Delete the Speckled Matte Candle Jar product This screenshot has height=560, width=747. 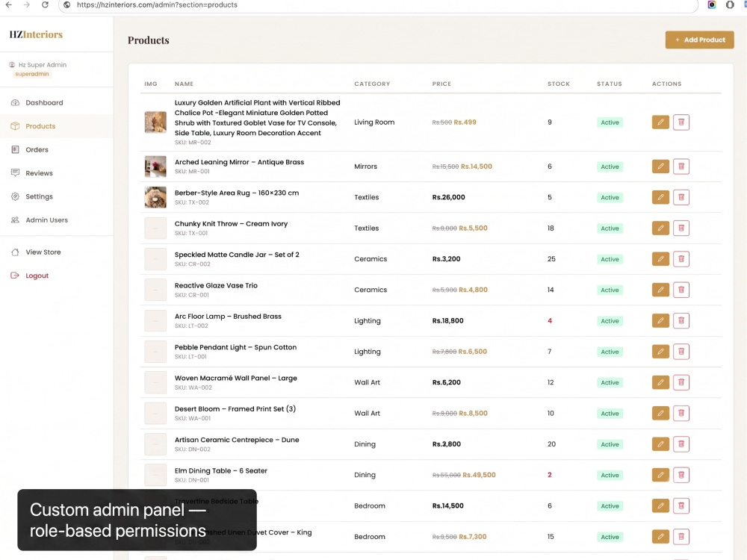coord(681,259)
